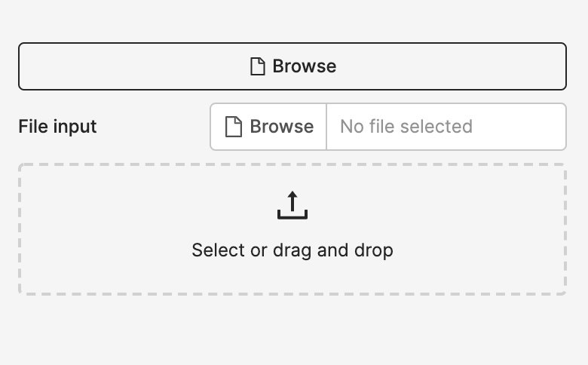This screenshot has width=588, height=365.
Task: Click the upload tray icon above the drop text
Action: click(x=292, y=205)
